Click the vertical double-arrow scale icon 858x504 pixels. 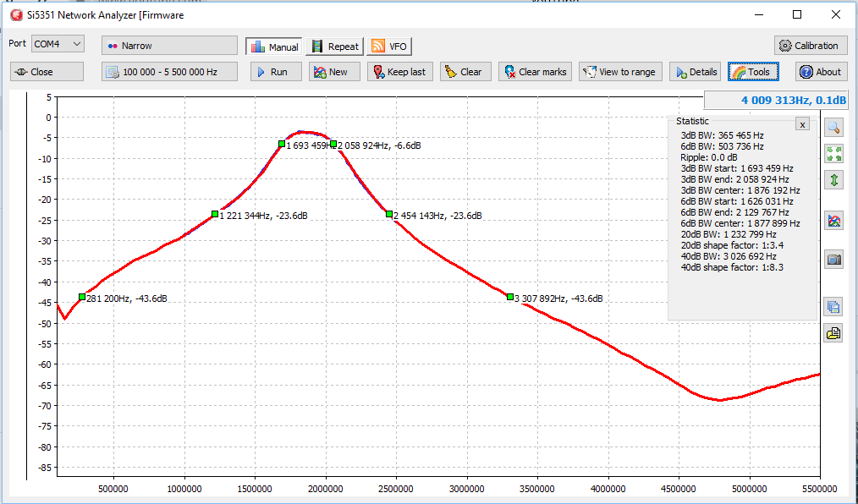click(x=833, y=180)
